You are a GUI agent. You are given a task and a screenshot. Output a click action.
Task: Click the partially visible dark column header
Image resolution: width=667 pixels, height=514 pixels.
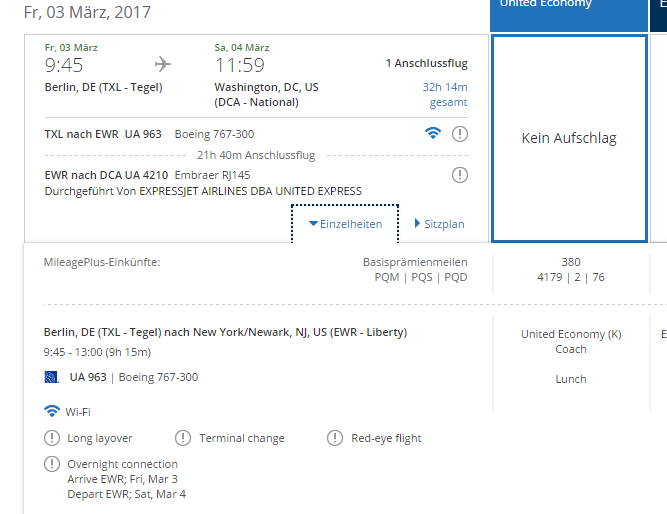(x=658, y=13)
